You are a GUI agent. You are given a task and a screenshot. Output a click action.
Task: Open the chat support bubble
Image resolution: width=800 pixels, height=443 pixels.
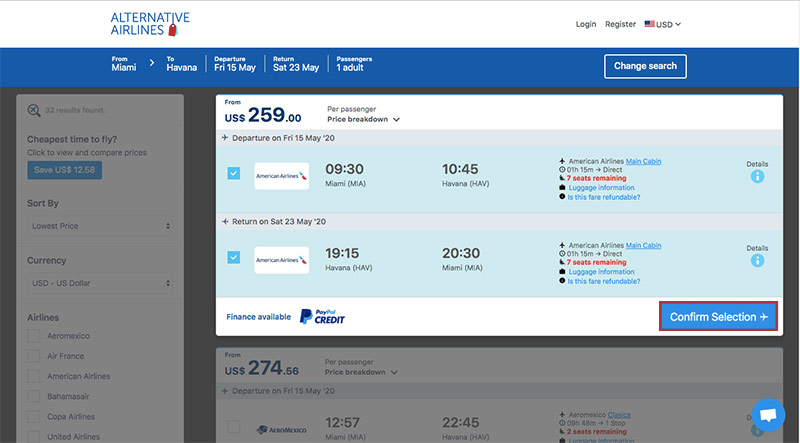768,415
